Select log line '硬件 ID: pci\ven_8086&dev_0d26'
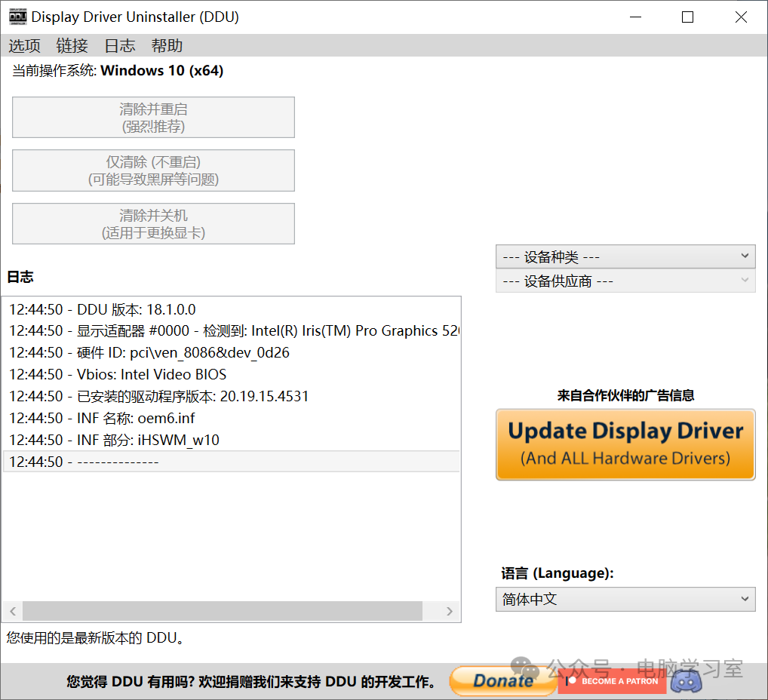The width and height of the screenshot is (768, 700). (231, 353)
